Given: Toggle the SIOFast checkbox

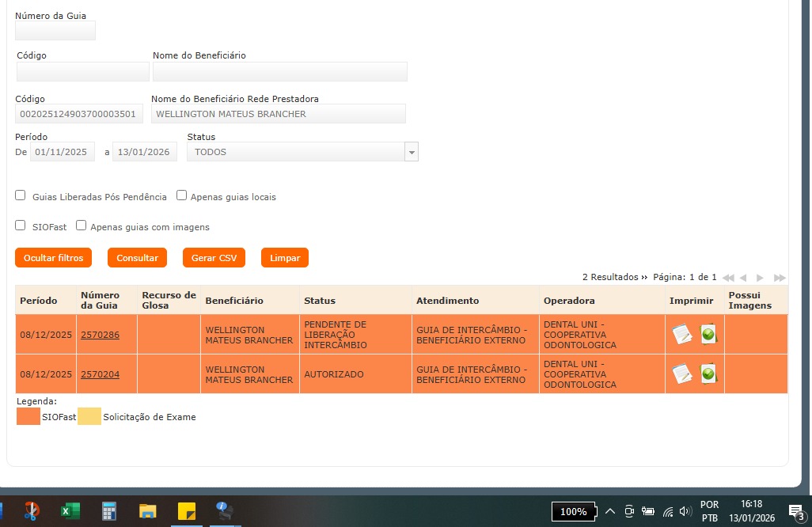Looking at the screenshot, I should click(21, 226).
